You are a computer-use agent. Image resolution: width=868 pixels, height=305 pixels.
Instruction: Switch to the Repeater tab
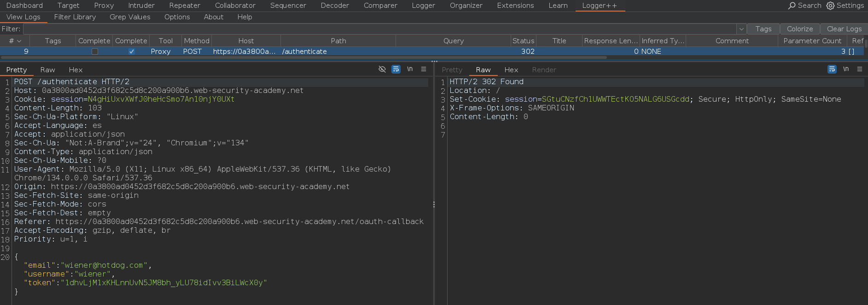(x=185, y=6)
